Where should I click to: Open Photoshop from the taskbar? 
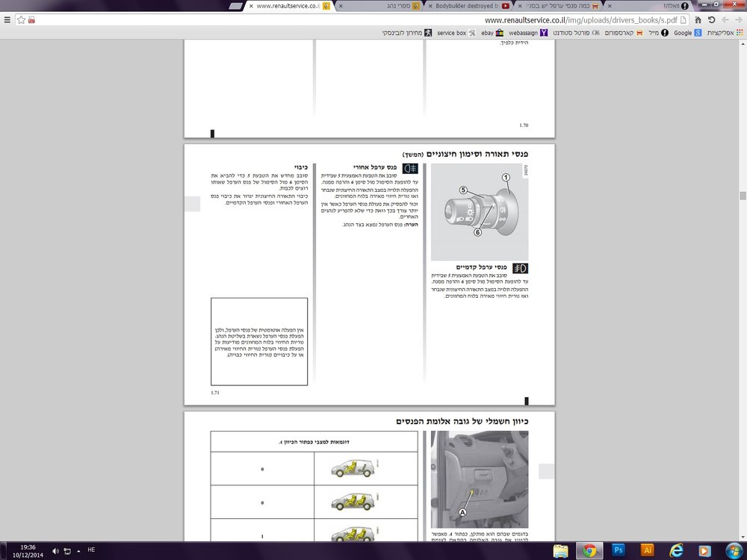(619, 550)
